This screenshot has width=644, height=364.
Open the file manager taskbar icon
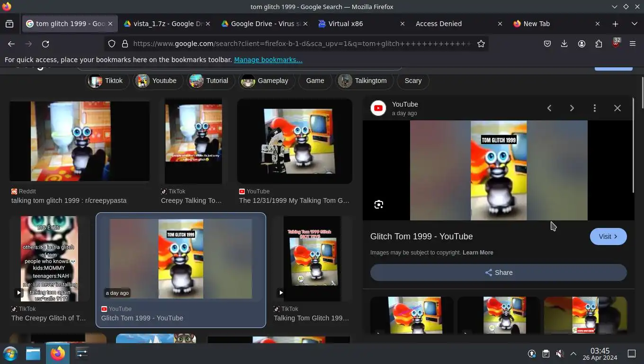33,353
